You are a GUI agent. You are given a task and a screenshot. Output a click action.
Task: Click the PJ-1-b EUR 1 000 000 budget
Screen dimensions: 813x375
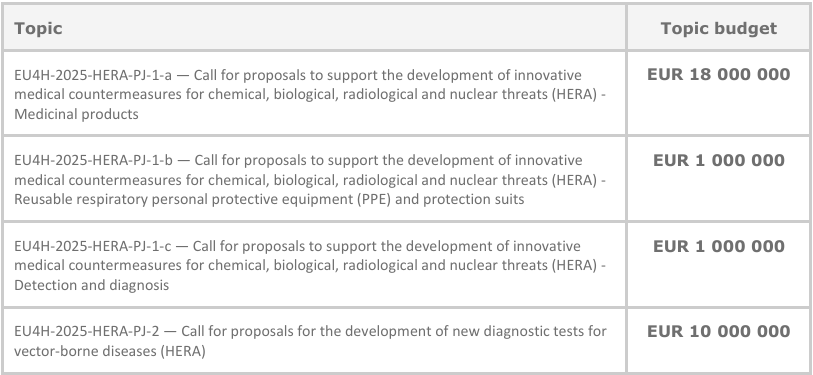(x=719, y=160)
